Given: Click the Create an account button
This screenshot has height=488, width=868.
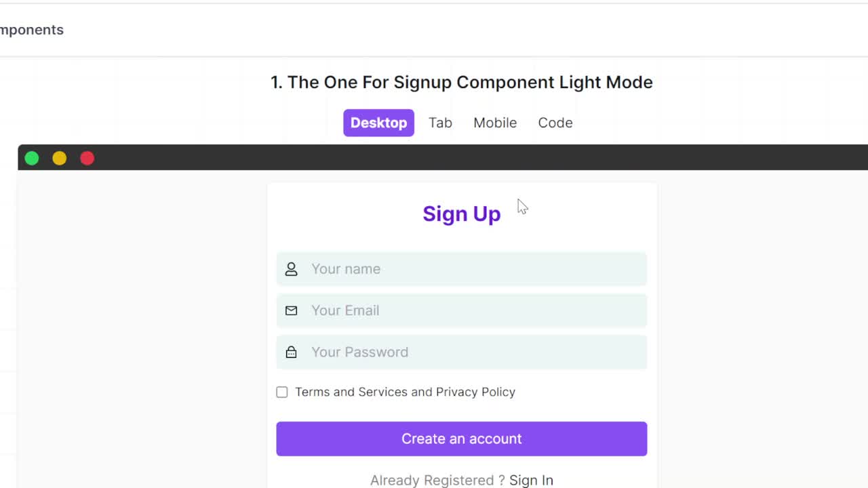Looking at the screenshot, I should click(x=462, y=439).
